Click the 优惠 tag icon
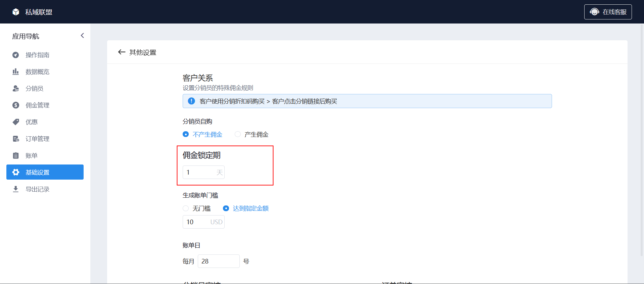The image size is (644, 284). (16, 122)
